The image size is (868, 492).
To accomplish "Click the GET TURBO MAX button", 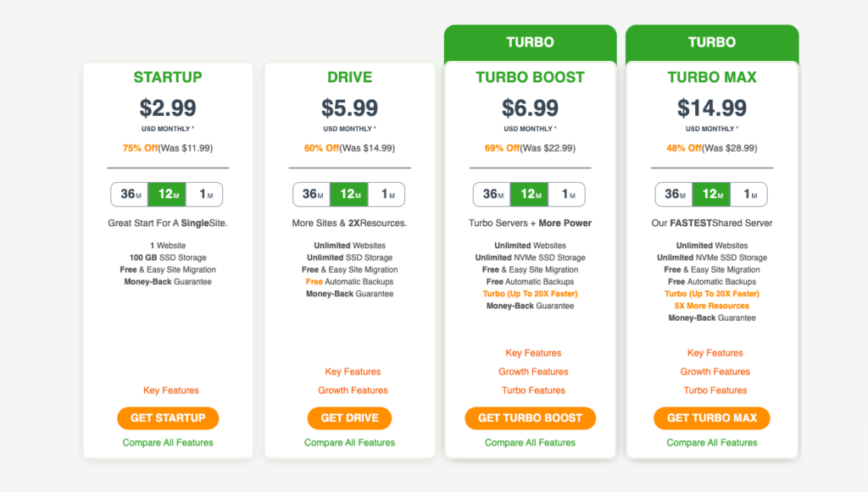I will [x=712, y=418].
